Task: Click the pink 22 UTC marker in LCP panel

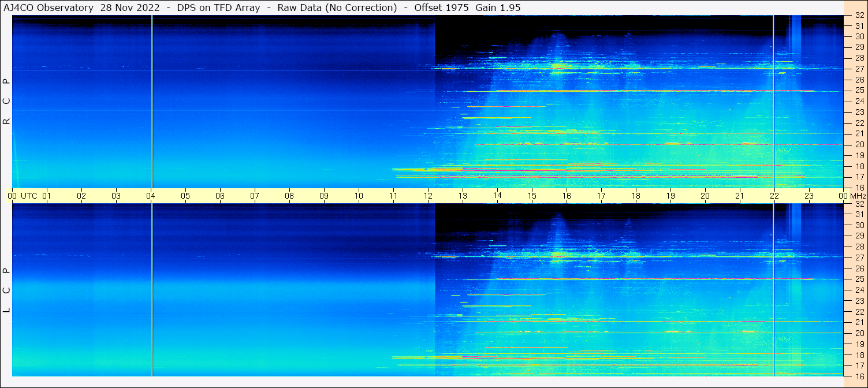Action: click(773, 290)
